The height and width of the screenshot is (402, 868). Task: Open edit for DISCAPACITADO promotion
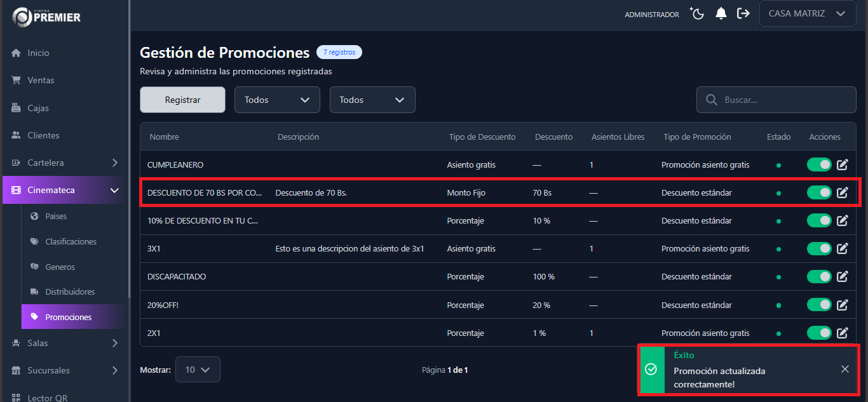pos(842,277)
